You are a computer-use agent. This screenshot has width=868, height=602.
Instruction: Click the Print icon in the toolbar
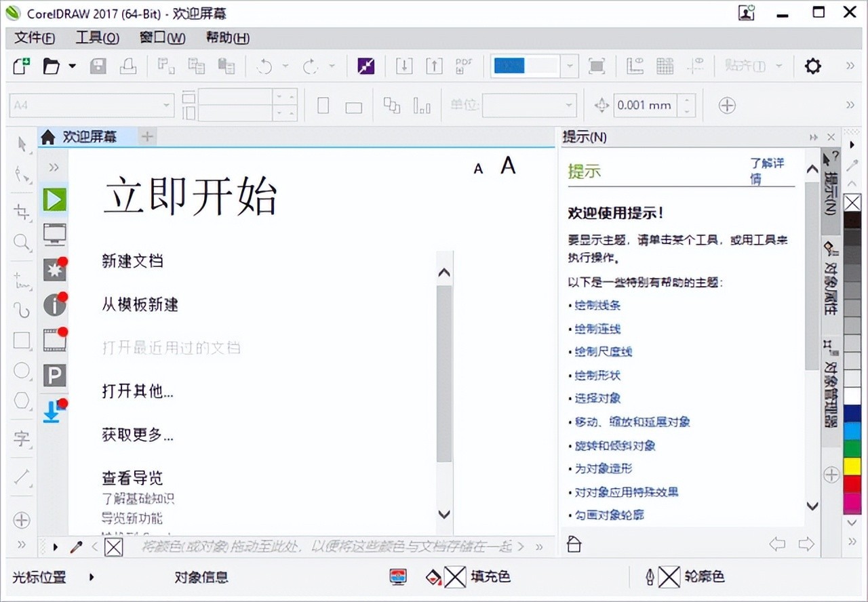click(128, 66)
